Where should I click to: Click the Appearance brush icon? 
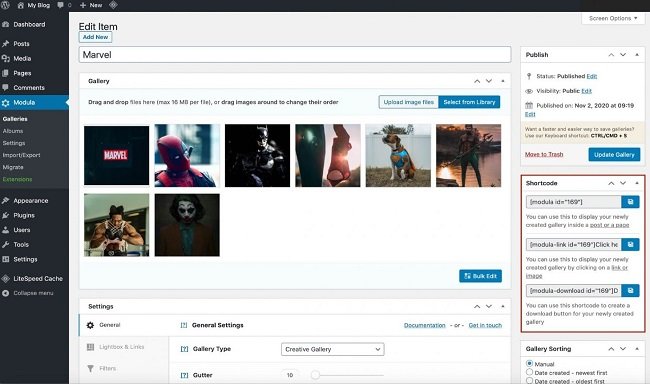pyautogui.click(x=5, y=201)
